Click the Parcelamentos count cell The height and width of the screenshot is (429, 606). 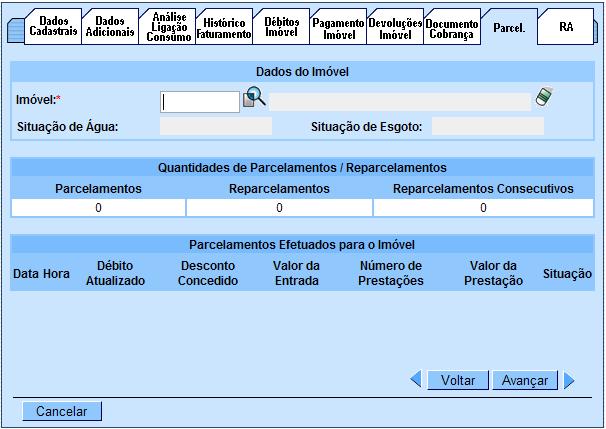click(x=98, y=208)
